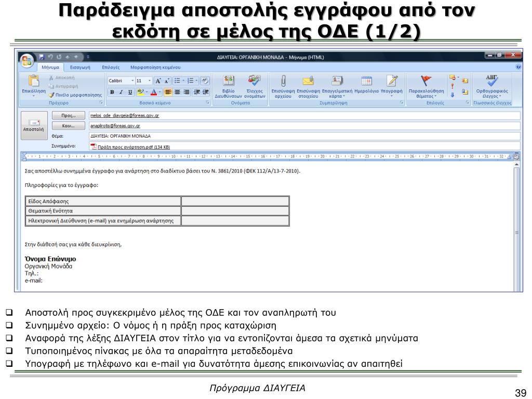This screenshot has height=399, width=532.
Task: Attach a file with Επισύναψη αρχείου
Action: 283,86
